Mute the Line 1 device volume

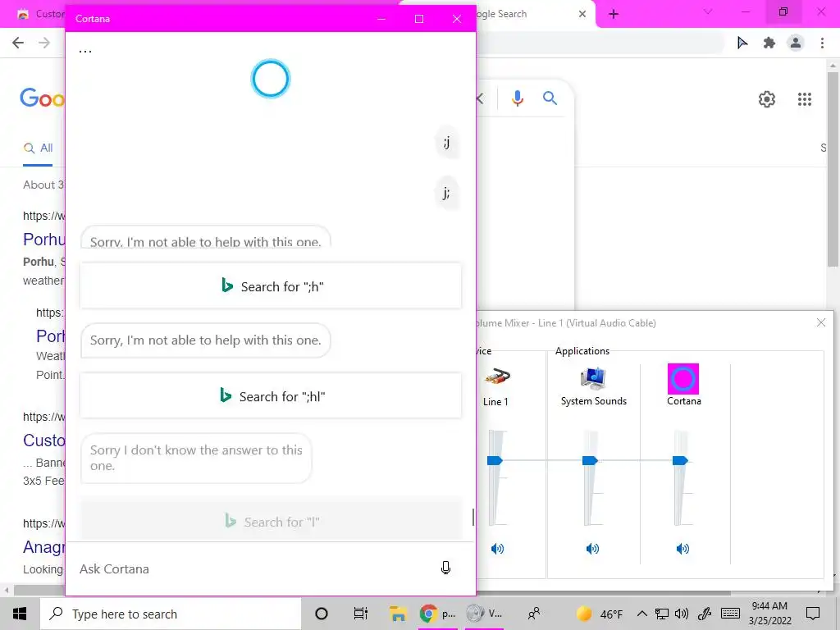[x=497, y=548]
